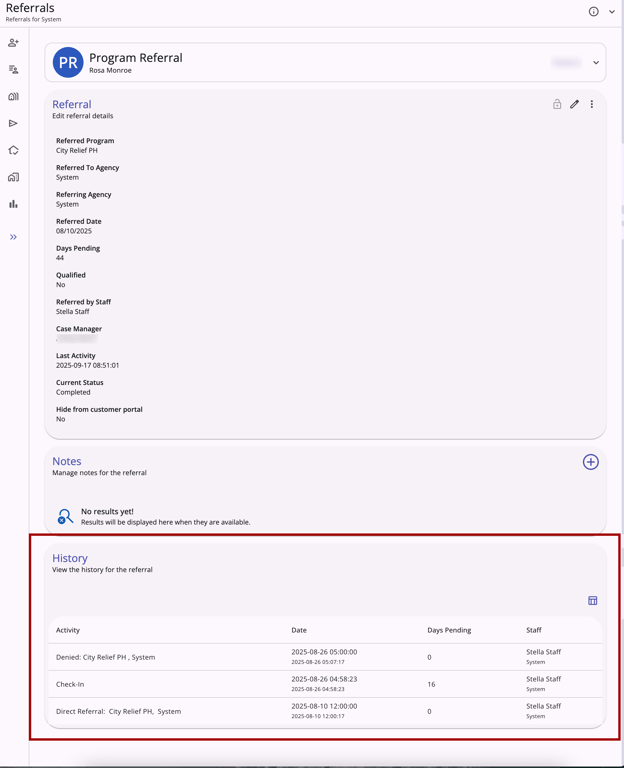Open the three-dot menu in Referral card

tap(592, 104)
